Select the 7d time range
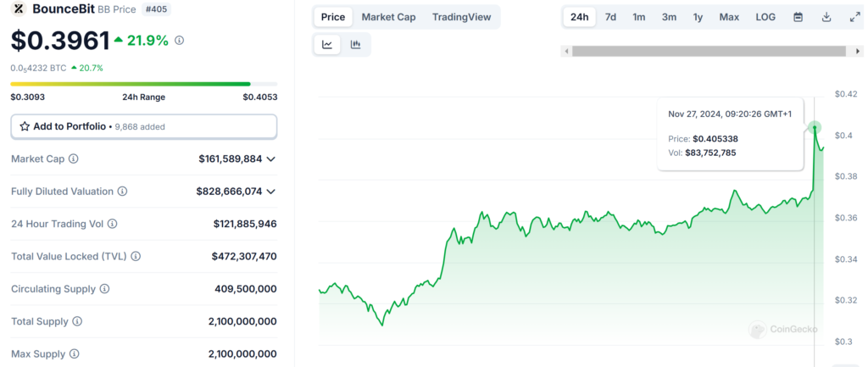The height and width of the screenshot is (367, 868). click(610, 17)
